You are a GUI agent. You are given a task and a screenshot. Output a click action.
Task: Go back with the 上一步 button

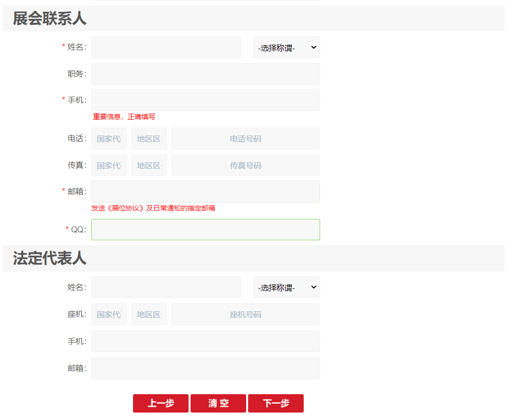[x=161, y=404]
